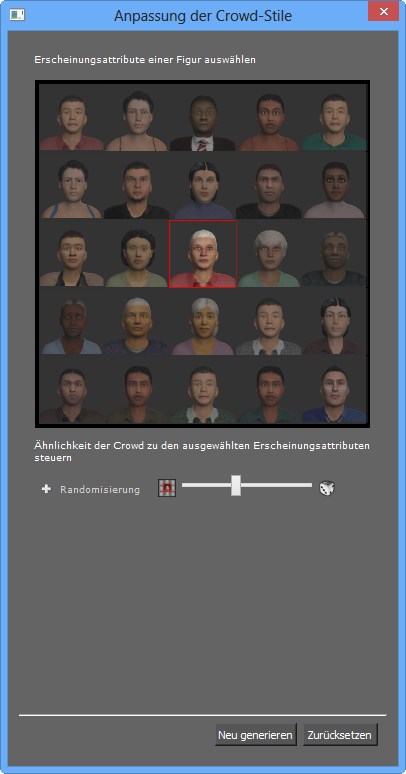406x774 pixels.
Task: Click the selected-figure icon left of slider
Action: 167,488
